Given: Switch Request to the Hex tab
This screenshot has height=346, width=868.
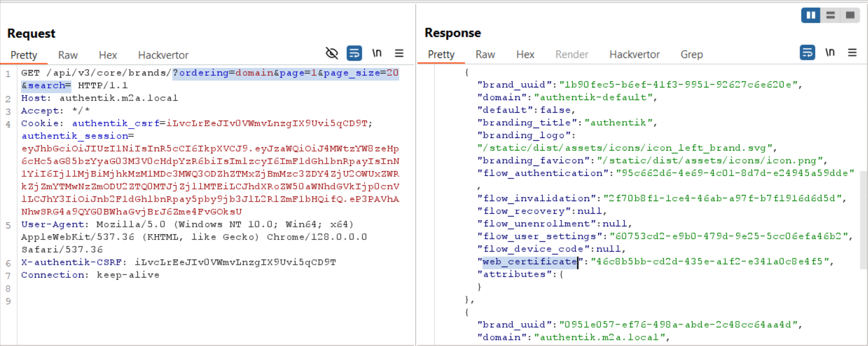Looking at the screenshot, I should click(x=108, y=55).
